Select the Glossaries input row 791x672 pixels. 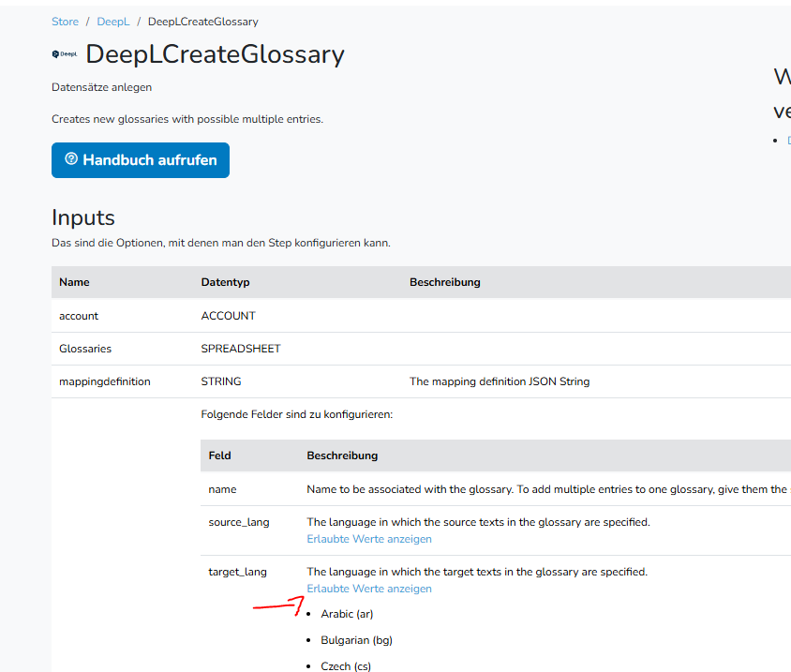(x=85, y=349)
